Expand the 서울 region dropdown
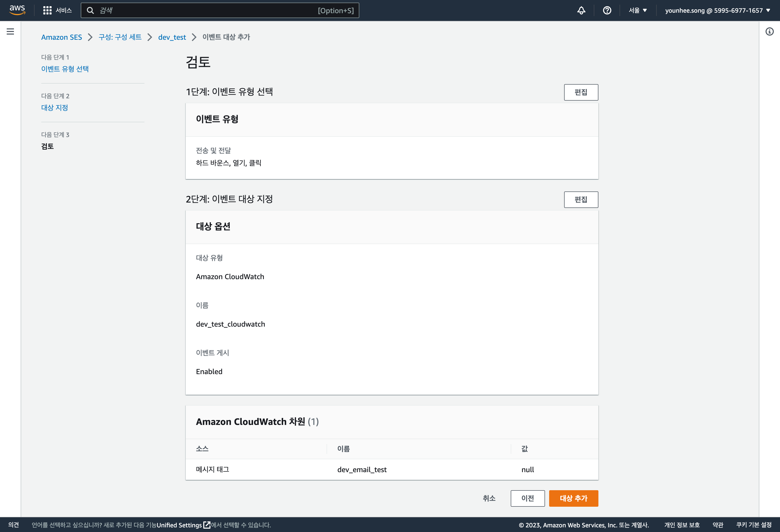Screen dimensions: 780x532 [638, 10]
